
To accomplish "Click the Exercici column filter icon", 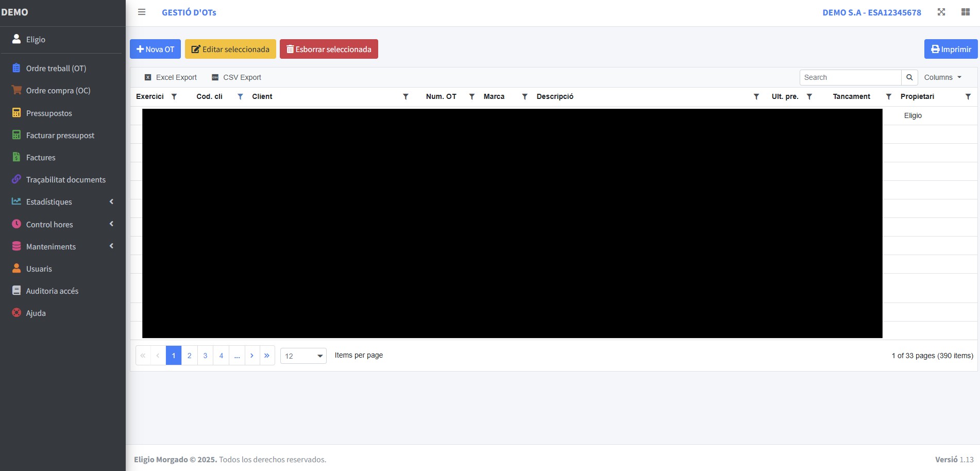I will point(174,96).
